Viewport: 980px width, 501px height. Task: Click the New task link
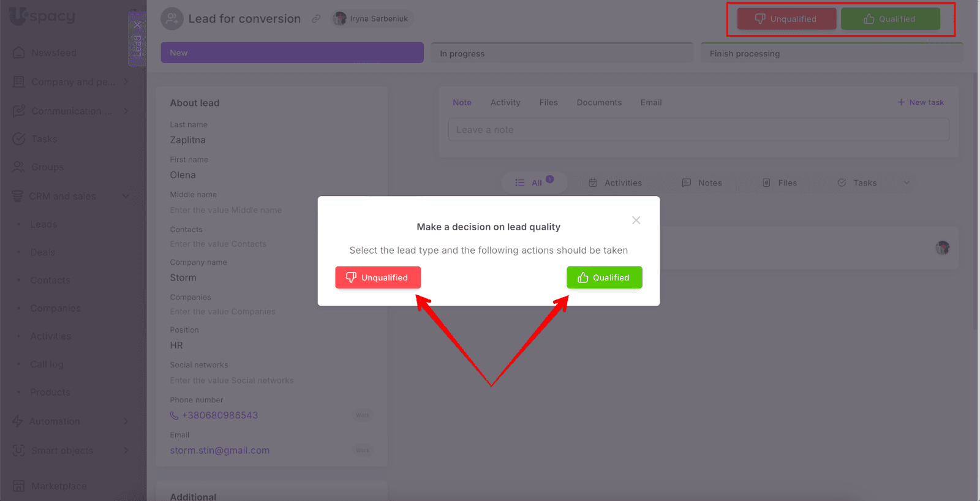coord(921,102)
